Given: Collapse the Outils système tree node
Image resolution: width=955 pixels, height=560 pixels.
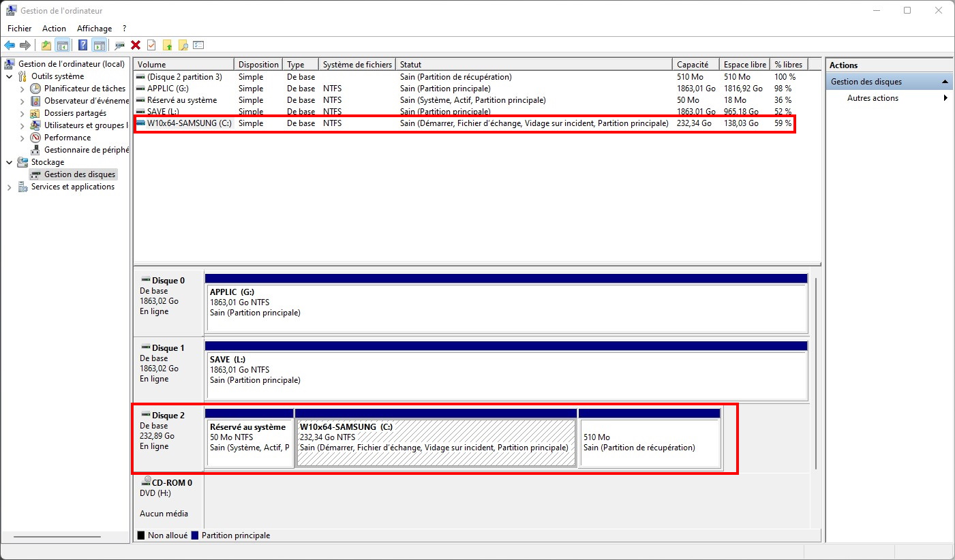Looking at the screenshot, I should point(10,76).
